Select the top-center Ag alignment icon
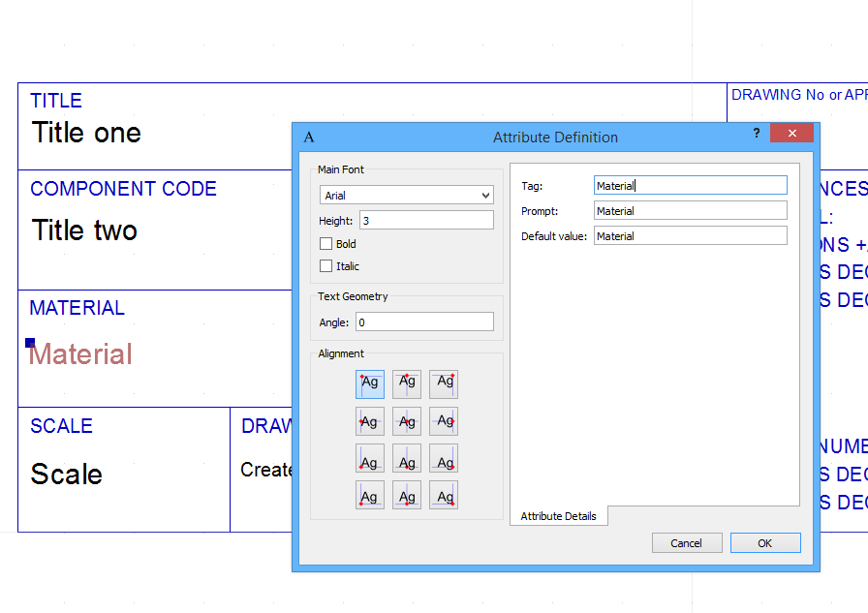Viewport: 868px width, 613px height. coord(406,383)
